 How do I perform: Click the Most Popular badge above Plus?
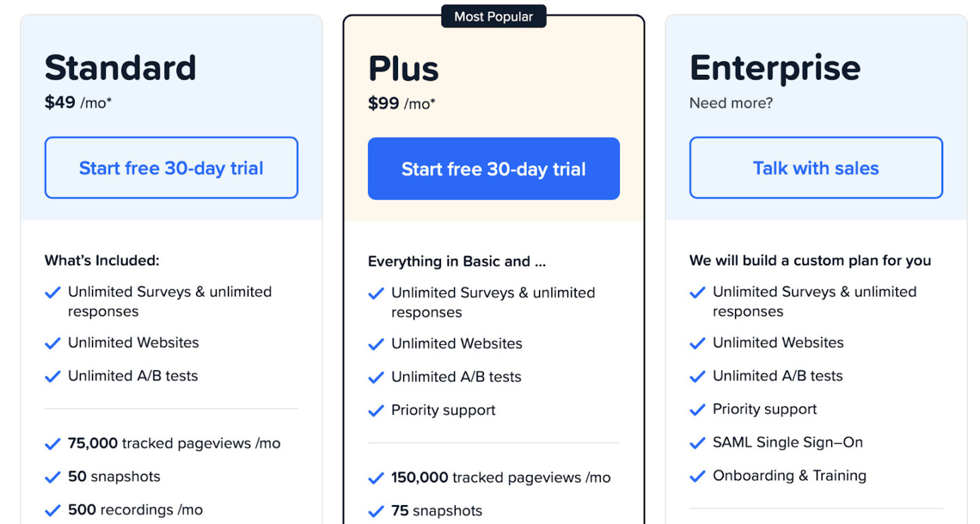493,16
